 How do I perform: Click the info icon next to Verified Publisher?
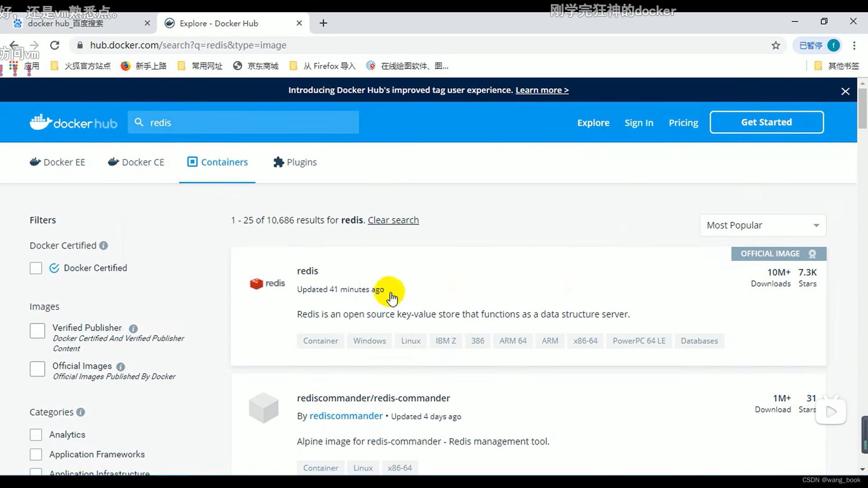[x=133, y=328]
